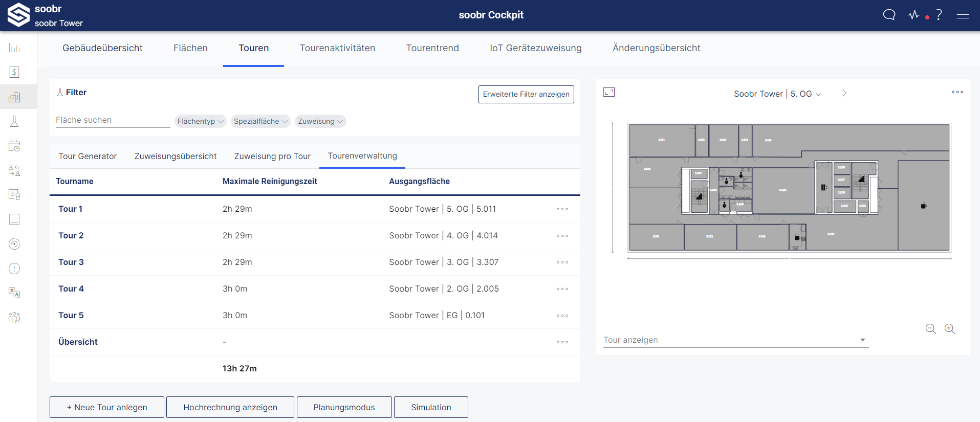Click Erweiterte Filter anzeigen button
The height and width of the screenshot is (422, 980).
[x=526, y=94]
